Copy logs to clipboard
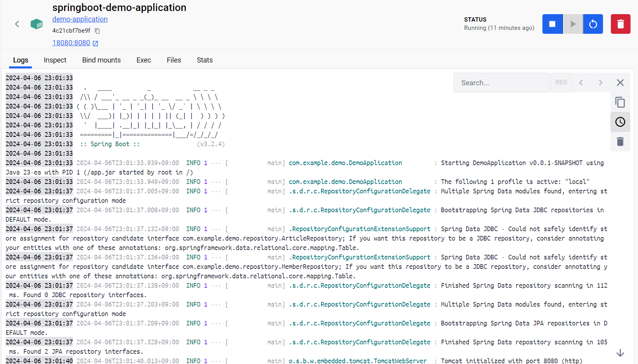Image resolution: width=638 pixels, height=364 pixels. [620, 102]
